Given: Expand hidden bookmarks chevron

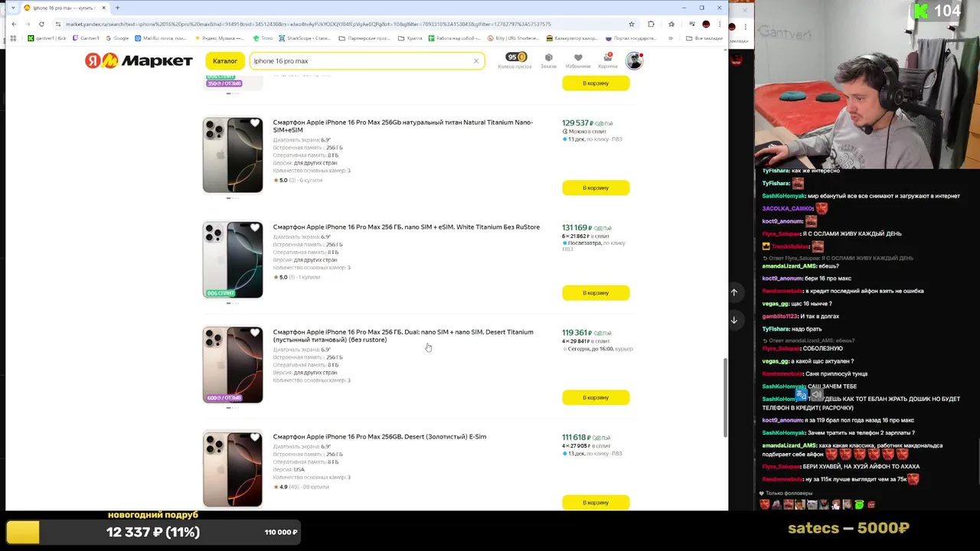Looking at the screenshot, I should [670, 38].
